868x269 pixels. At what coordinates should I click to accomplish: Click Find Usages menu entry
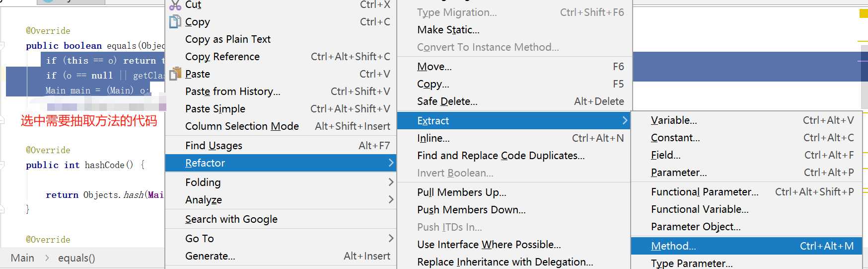click(x=214, y=146)
